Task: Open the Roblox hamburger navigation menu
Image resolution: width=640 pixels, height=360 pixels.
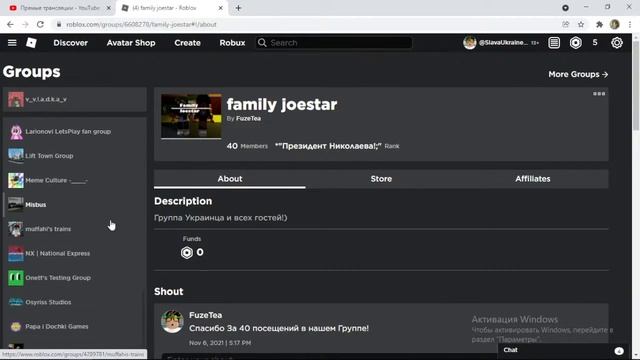Action: pyautogui.click(x=12, y=42)
